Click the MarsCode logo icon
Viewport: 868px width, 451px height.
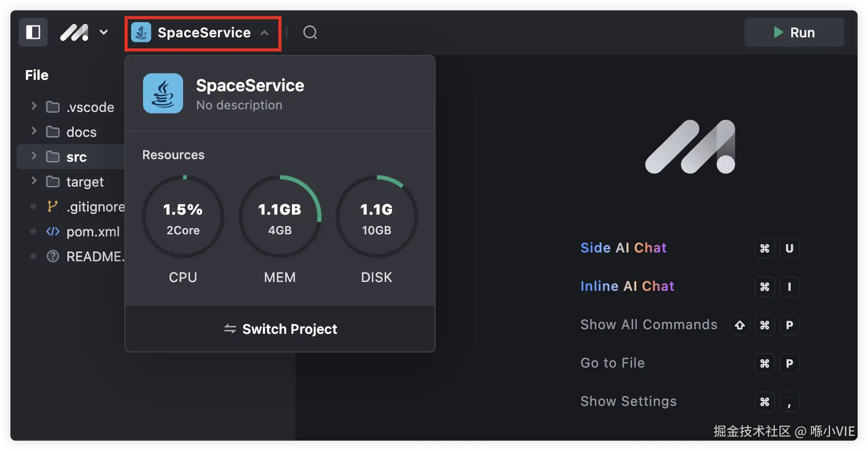tap(74, 33)
